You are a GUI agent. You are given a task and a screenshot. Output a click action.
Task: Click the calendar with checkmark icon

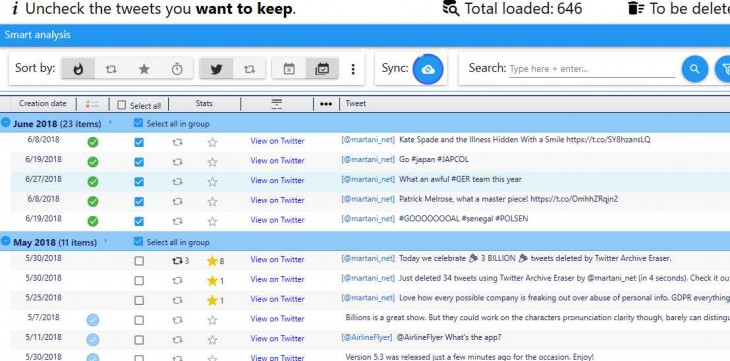(x=322, y=69)
